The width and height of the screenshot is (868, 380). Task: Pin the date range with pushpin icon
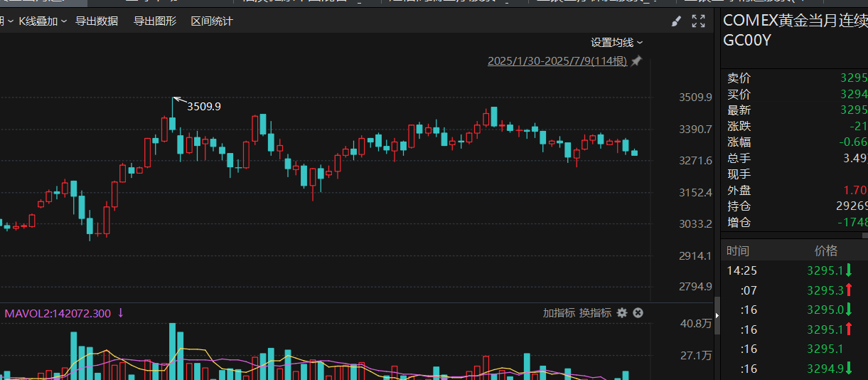click(x=636, y=61)
